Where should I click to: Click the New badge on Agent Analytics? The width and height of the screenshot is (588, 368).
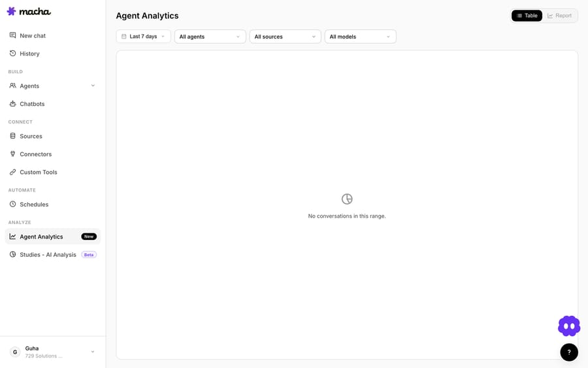[x=89, y=237]
